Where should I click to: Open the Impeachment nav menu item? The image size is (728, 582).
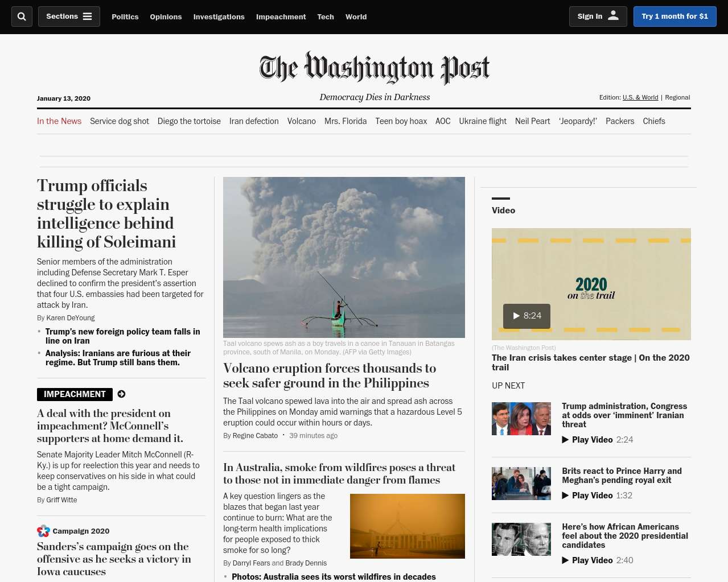coord(281,16)
